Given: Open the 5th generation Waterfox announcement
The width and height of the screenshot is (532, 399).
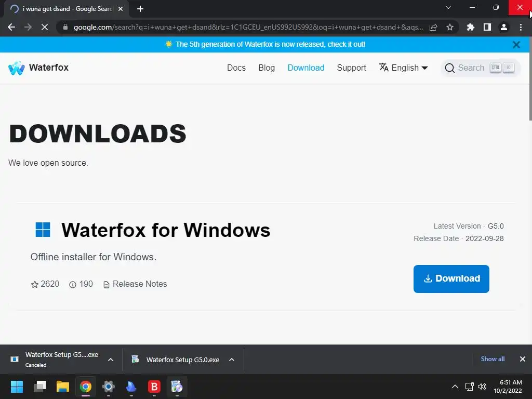Looking at the screenshot, I should click(x=270, y=45).
